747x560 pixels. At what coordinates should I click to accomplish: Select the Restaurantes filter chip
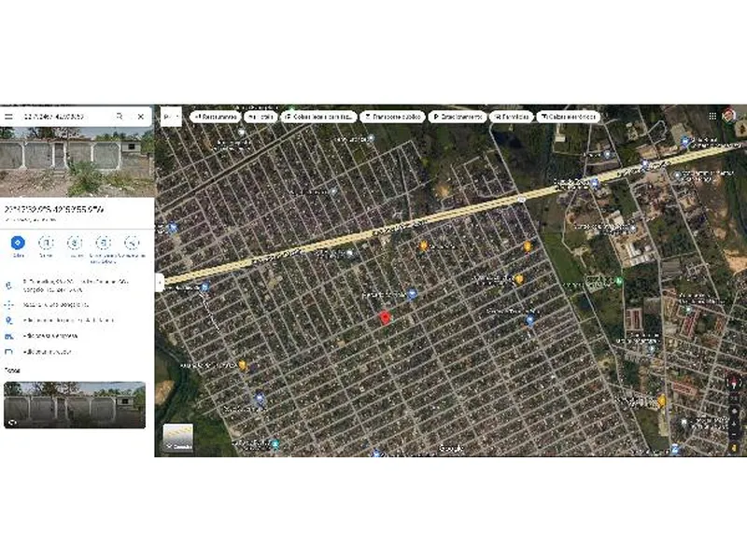[x=216, y=117]
